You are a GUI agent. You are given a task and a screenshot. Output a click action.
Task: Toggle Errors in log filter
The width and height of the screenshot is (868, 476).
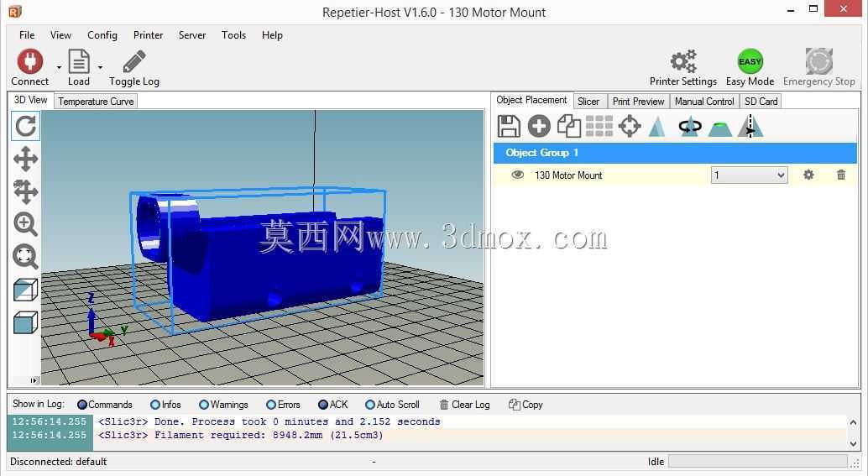pos(283,405)
